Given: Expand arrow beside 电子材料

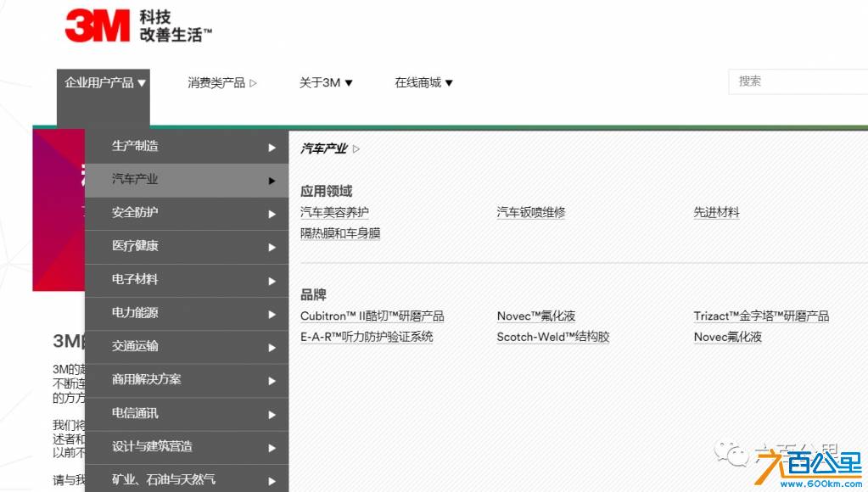Looking at the screenshot, I should (x=272, y=281).
